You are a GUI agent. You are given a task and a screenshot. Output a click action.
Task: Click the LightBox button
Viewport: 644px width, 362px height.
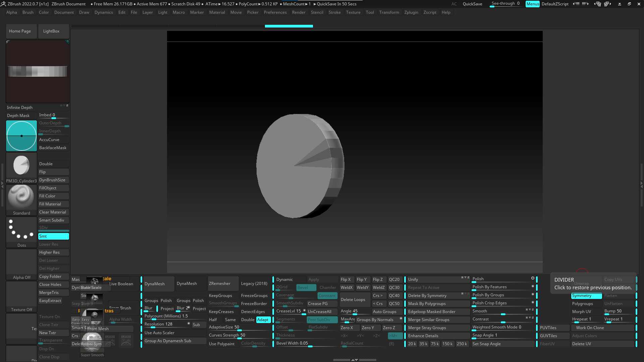tap(51, 31)
